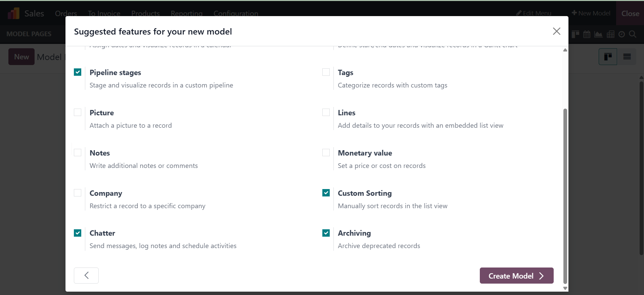
Task: Select the pivot table view icon
Action: click(610, 34)
